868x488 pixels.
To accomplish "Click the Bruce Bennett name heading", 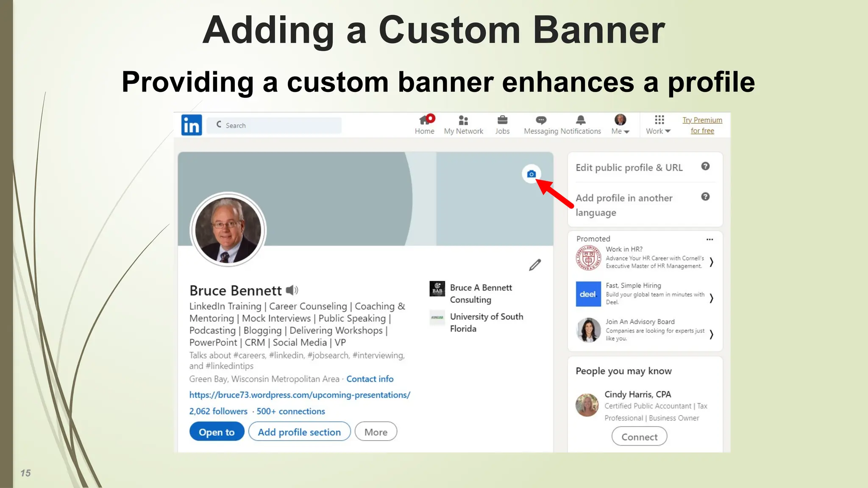I will coord(235,291).
